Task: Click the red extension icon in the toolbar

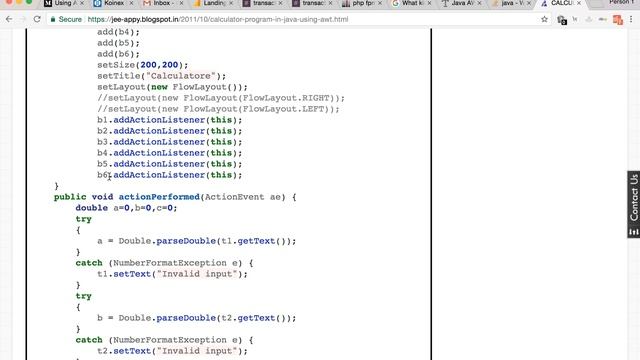Action: [x=618, y=19]
